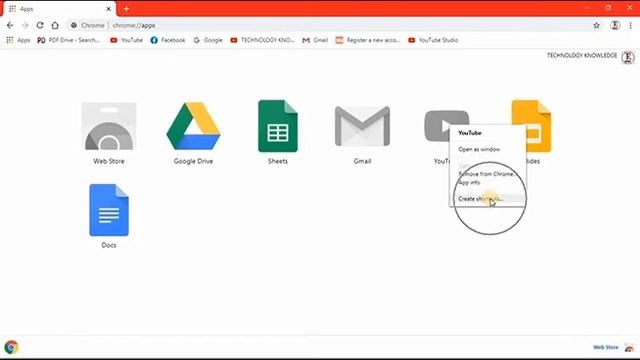Click the account picture near top right
The image size is (640, 360).
point(628,57)
